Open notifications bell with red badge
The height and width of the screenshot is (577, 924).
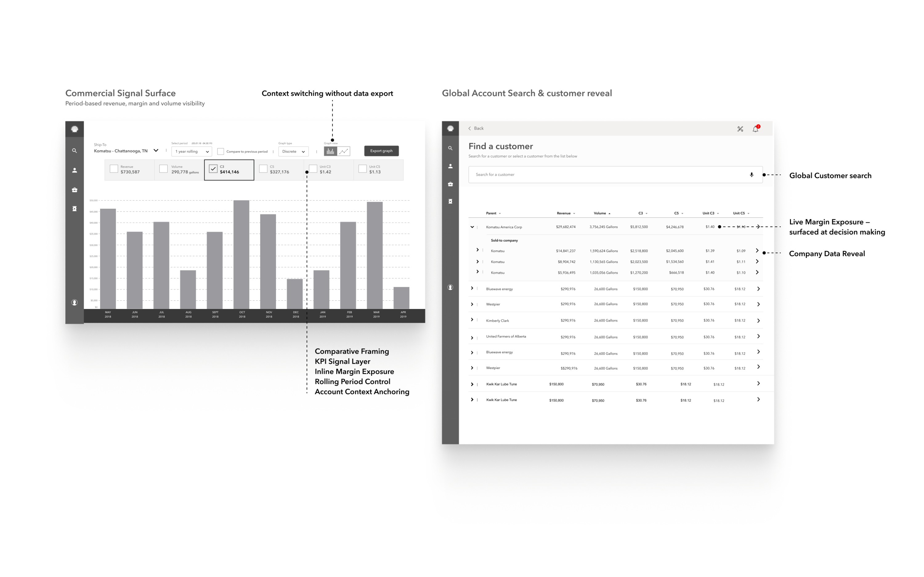(755, 129)
